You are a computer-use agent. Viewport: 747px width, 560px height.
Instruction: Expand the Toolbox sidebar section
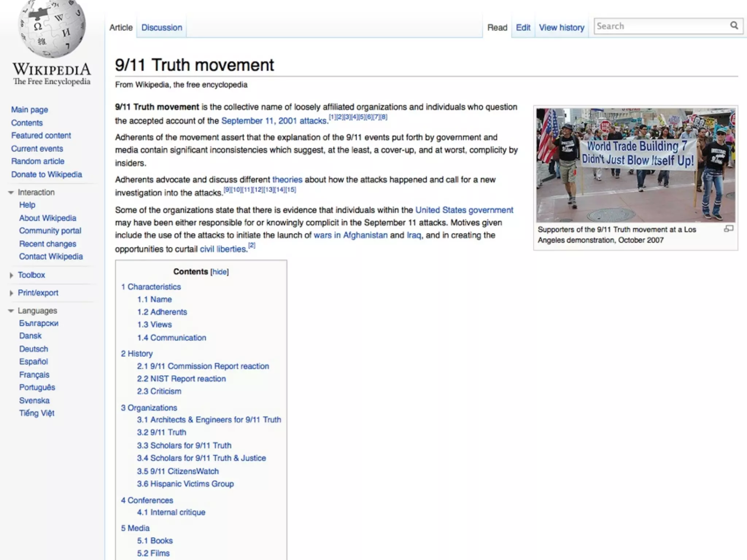tap(31, 275)
